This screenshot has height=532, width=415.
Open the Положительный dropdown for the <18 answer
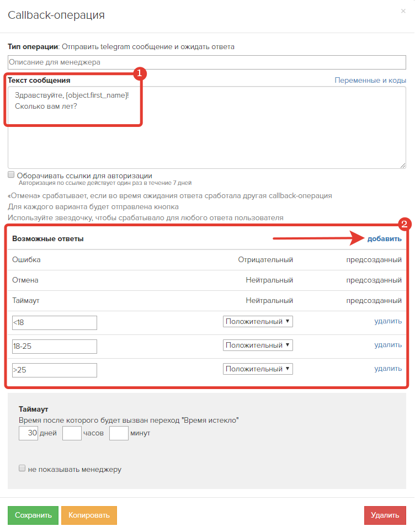tap(258, 321)
